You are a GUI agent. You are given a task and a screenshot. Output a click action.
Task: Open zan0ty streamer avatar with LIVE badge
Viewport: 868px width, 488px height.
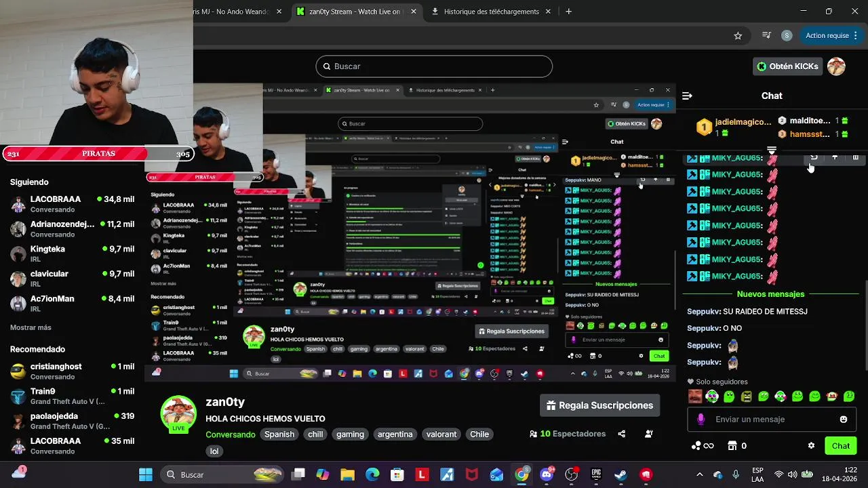tap(178, 413)
